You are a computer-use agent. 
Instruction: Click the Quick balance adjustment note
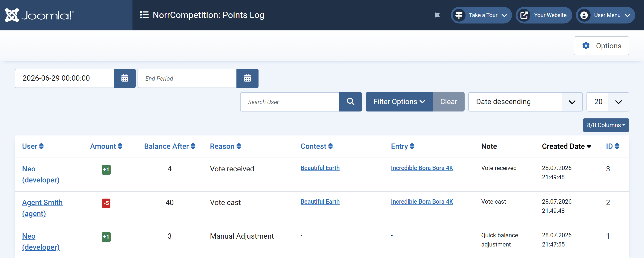(x=500, y=240)
